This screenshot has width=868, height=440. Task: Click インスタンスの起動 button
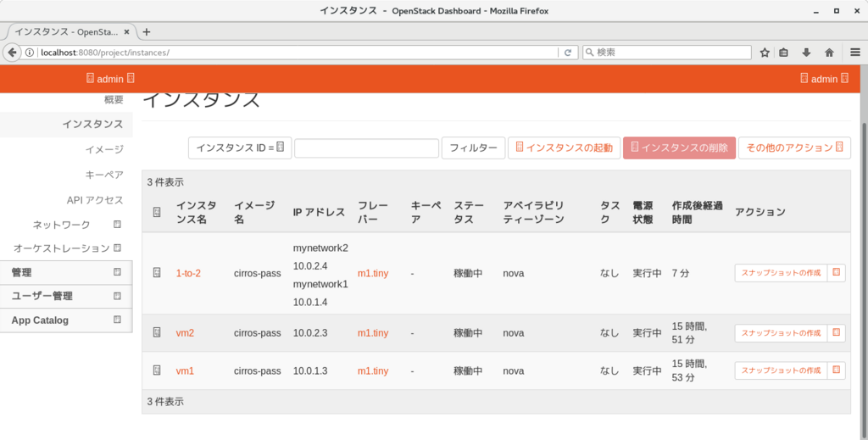564,148
